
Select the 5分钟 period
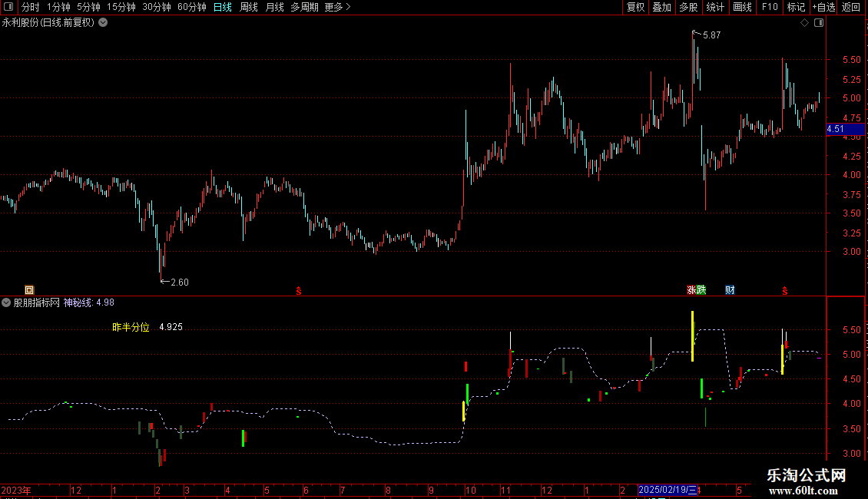click(88, 7)
